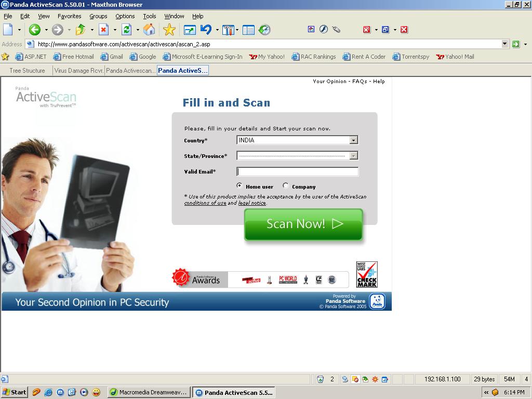Open the File menu
Image resolution: width=532 pixels, height=399 pixels.
[8, 16]
